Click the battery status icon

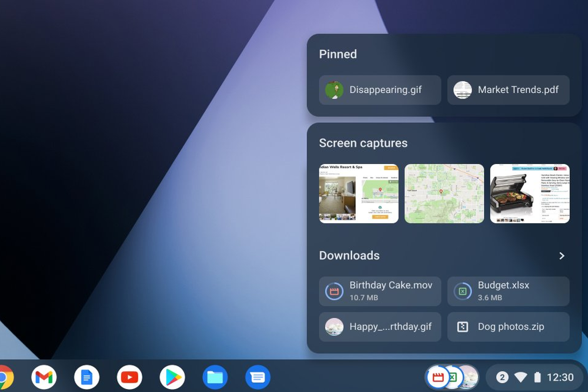(x=536, y=377)
